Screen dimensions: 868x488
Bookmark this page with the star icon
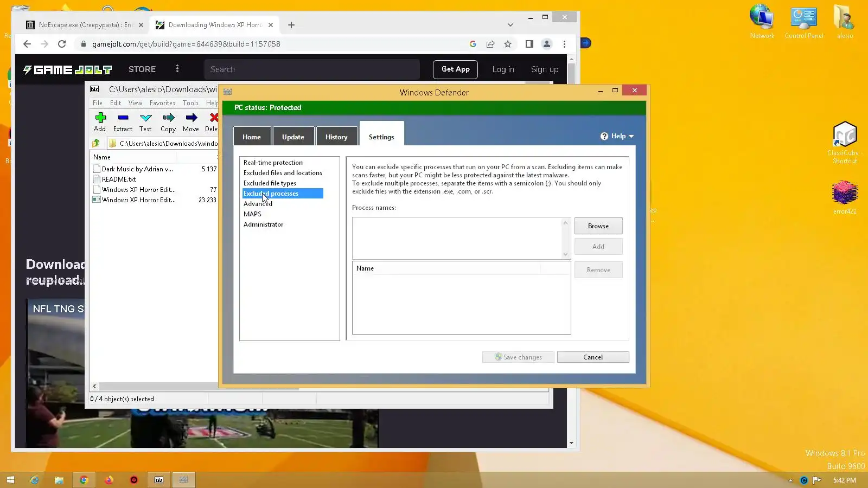point(508,44)
